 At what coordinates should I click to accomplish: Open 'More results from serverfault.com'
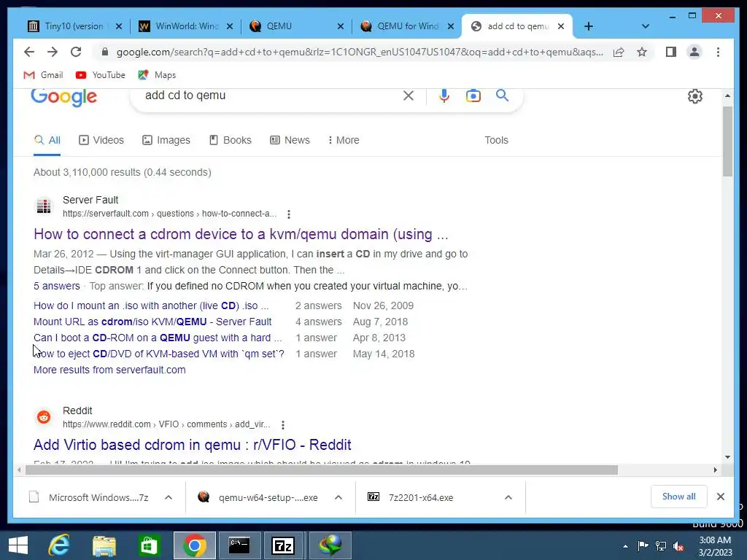(x=109, y=370)
